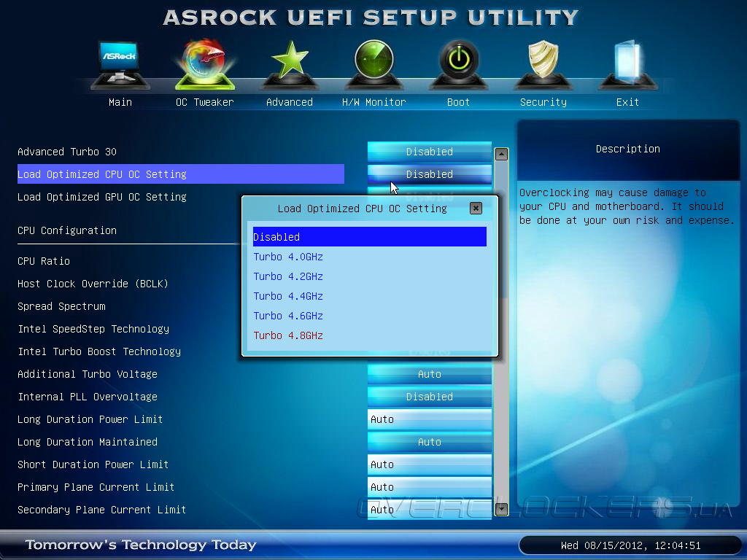The width and height of the screenshot is (747, 560).
Task: Select Secondary Plane Current Limit label
Action: click(101, 510)
